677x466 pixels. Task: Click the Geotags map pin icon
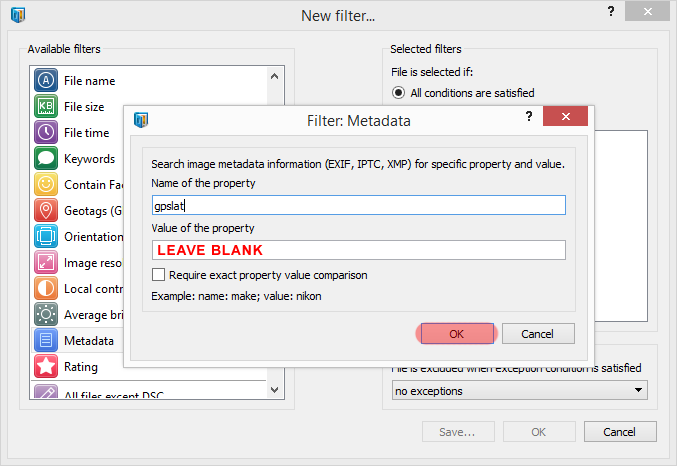(x=45, y=211)
